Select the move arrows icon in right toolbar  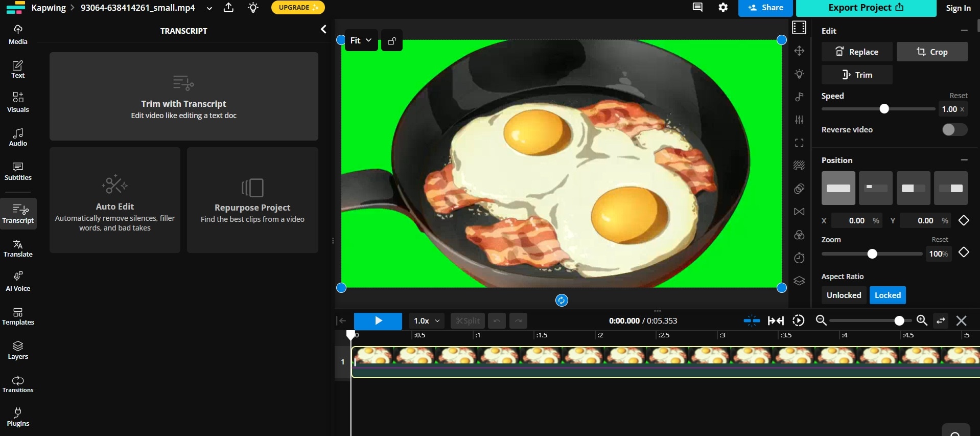pos(799,51)
